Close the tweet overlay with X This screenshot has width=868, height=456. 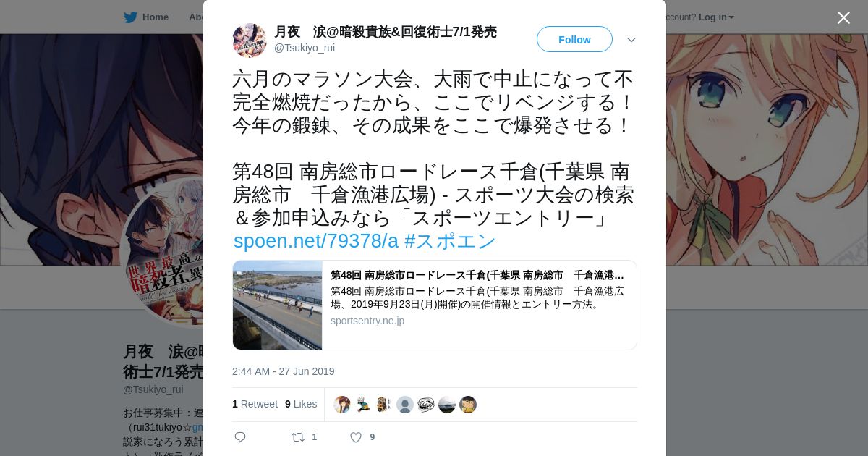(843, 17)
